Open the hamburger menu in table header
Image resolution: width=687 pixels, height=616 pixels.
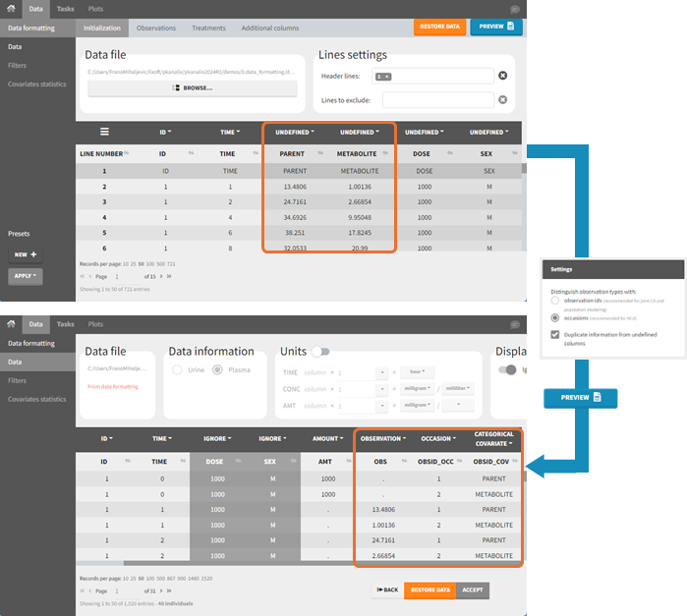coord(104,132)
